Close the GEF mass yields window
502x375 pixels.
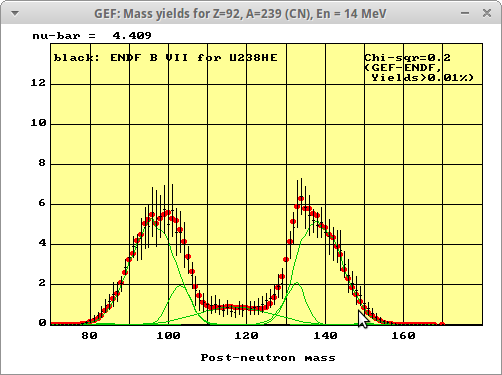487,13
